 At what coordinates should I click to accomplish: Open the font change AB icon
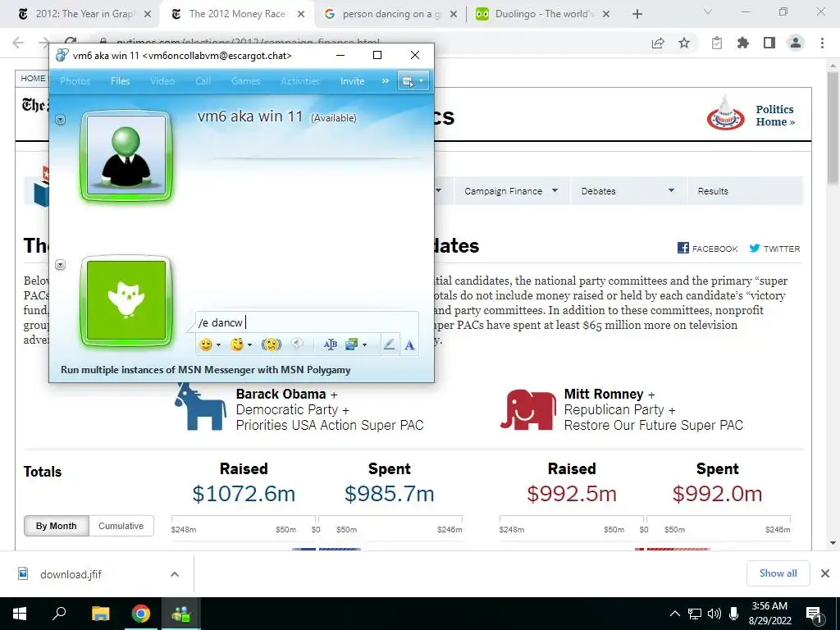click(330, 345)
